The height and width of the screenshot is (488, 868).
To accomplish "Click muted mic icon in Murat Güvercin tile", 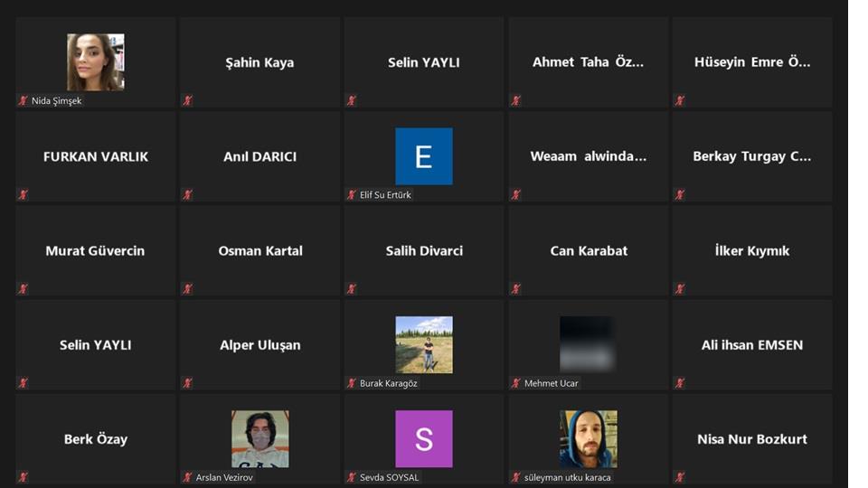I will 24,289.
